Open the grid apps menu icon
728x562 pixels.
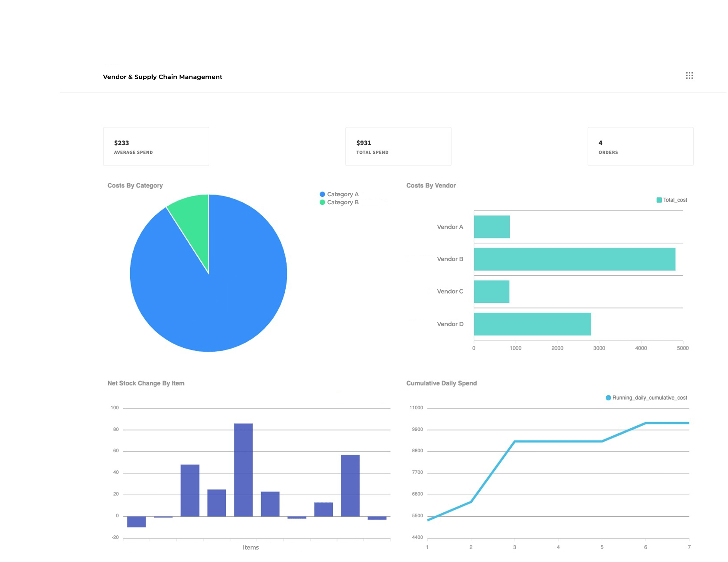(689, 76)
